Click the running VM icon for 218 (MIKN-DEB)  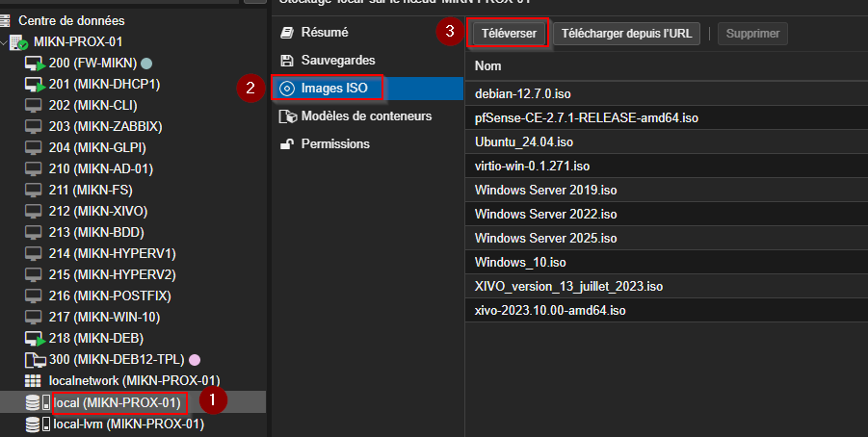(35, 339)
